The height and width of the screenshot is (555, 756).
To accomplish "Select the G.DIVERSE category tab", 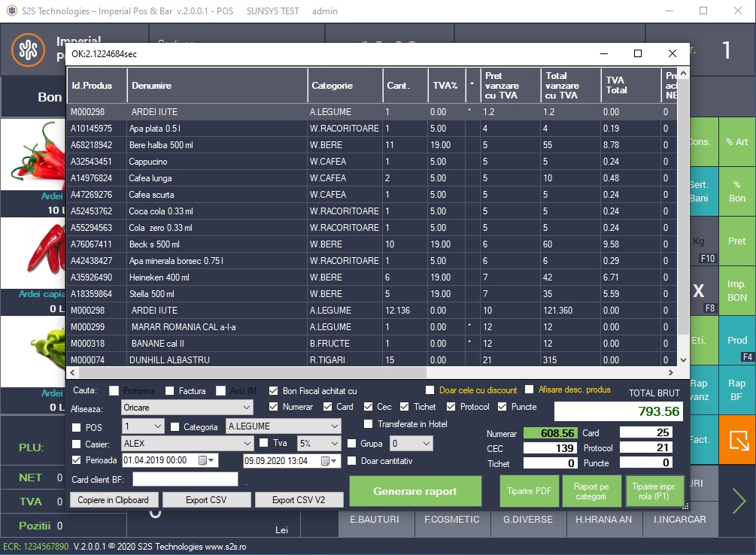I will (527, 519).
